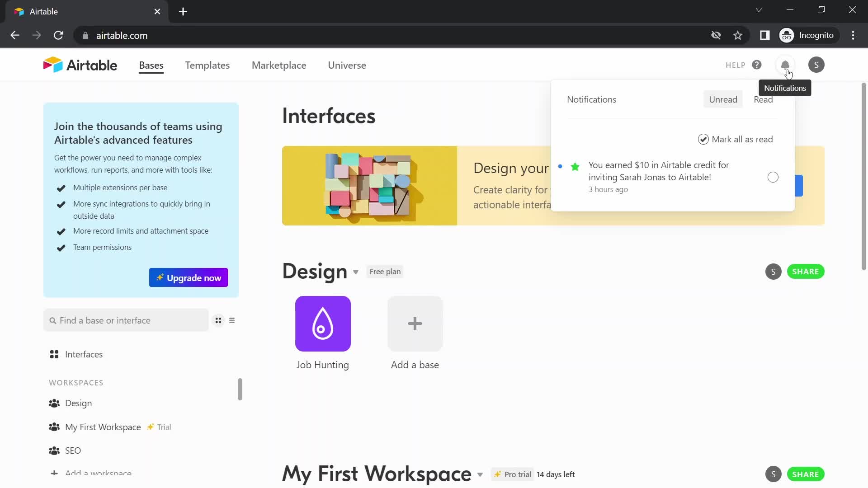Select the notification radio button
Image resolution: width=868 pixels, height=488 pixels.
pyautogui.click(x=773, y=177)
